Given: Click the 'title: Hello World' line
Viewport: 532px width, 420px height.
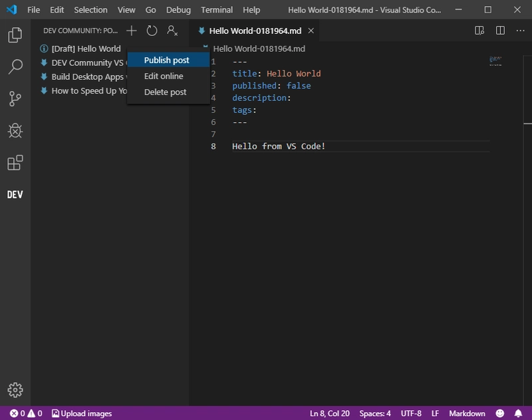Looking at the screenshot, I should coord(276,74).
